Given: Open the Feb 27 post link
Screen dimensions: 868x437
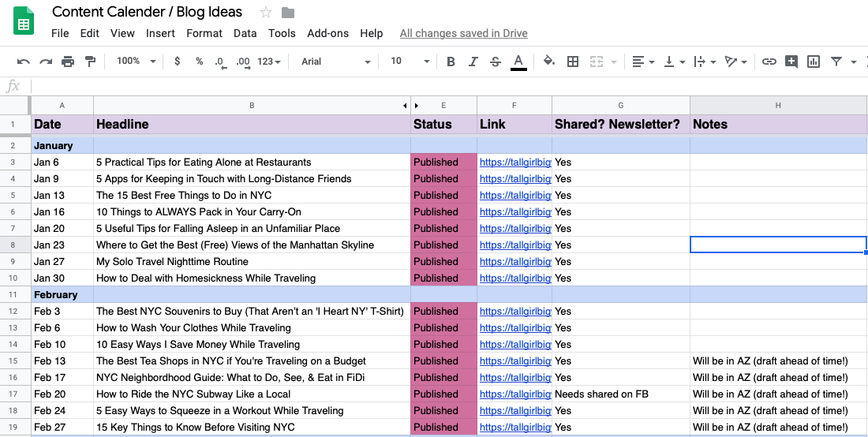Looking at the screenshot, I should point(515,427).
